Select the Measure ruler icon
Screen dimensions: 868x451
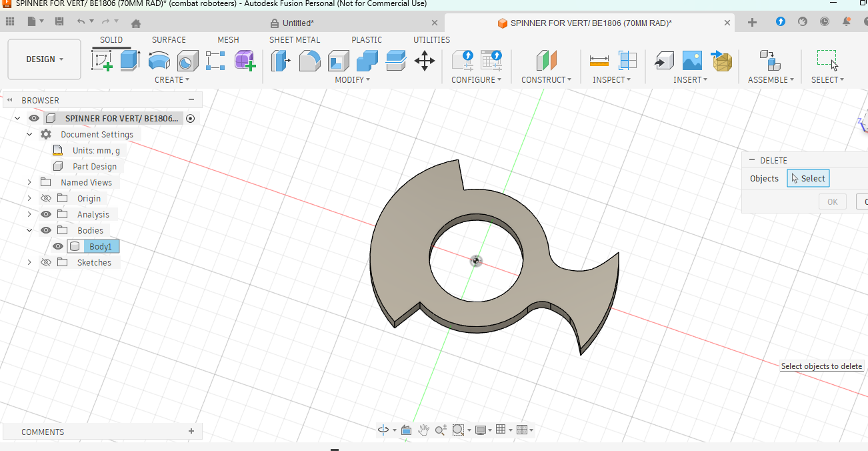599,61
